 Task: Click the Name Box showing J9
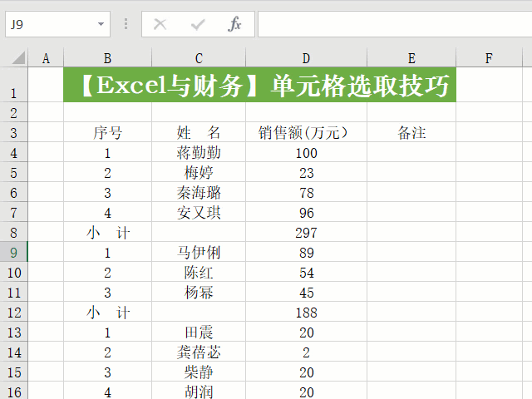[57, 24]
